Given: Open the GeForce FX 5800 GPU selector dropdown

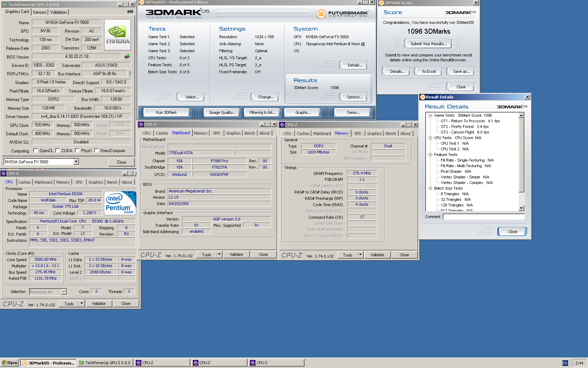Looking at the screenshot, I should click(x=76, y=162).
